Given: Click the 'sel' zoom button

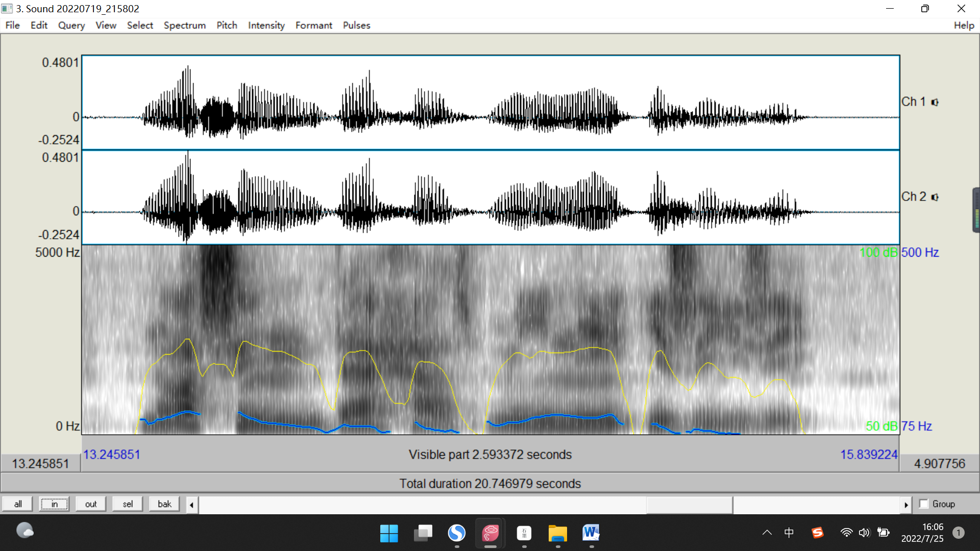Looking at the screenshot, I should coord(128,504).
